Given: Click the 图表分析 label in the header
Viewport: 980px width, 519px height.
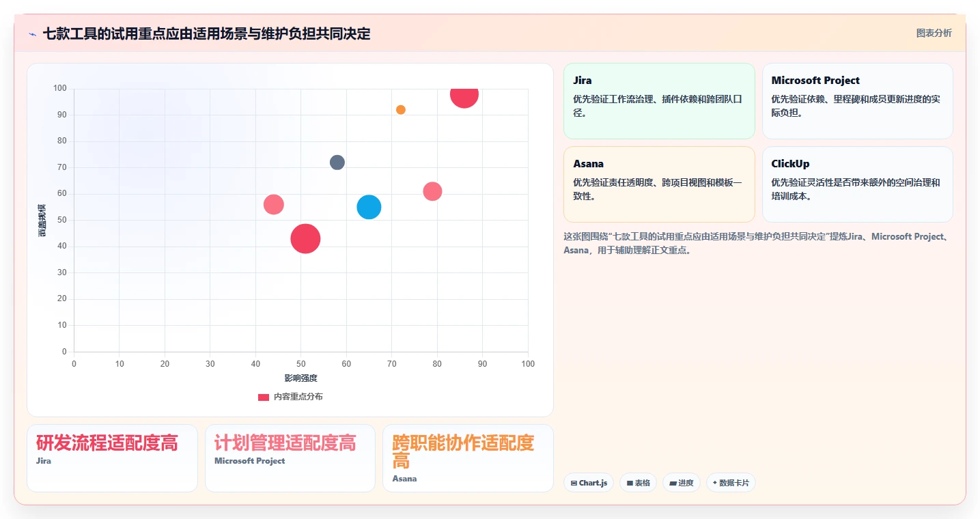Looking at the screenshot, I should coord(934,33).
